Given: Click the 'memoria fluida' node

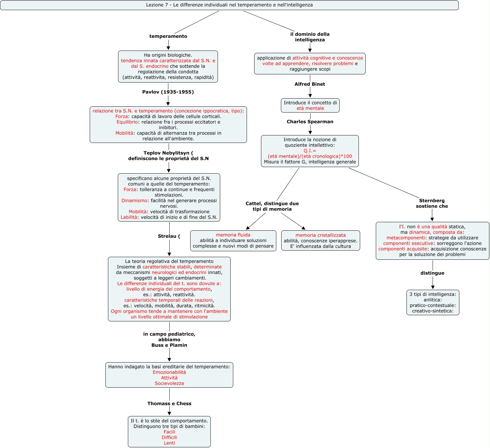Looking at the screenshot, I should 233,241.
